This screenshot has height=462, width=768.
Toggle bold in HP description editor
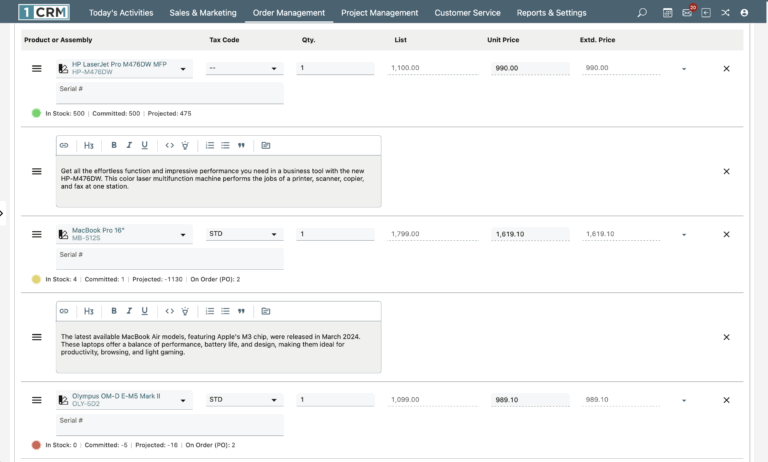pos(114,145)
